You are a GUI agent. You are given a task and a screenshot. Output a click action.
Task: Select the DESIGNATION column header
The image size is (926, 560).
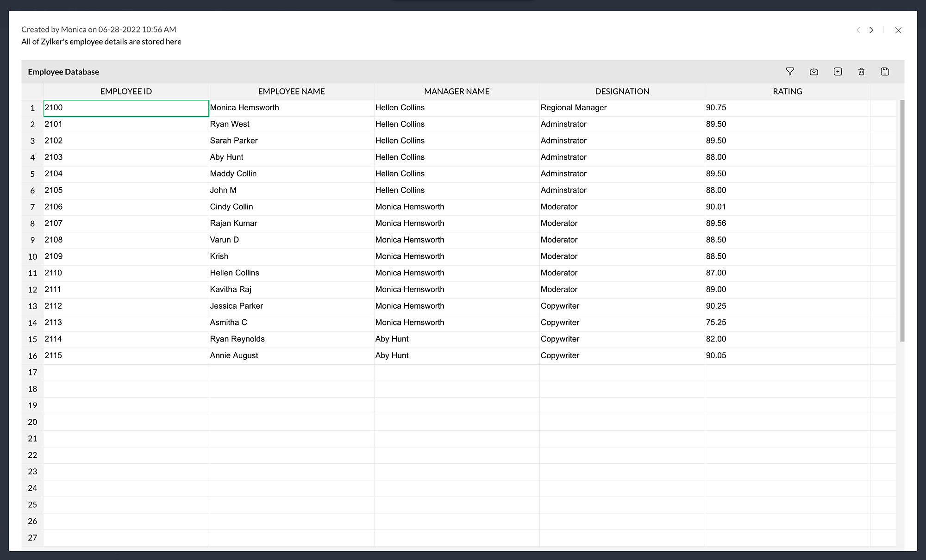622,91
